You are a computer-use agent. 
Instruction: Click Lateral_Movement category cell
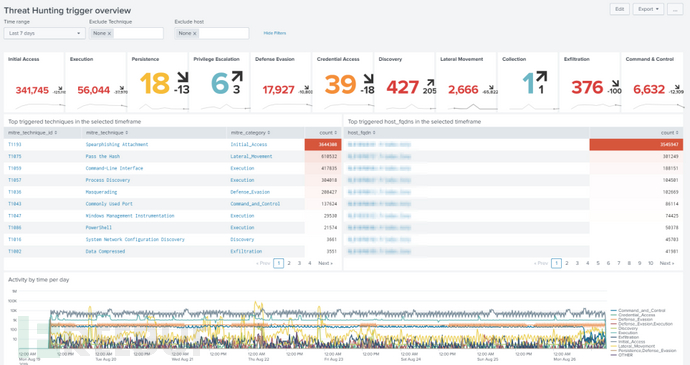[x=251, y=156]
